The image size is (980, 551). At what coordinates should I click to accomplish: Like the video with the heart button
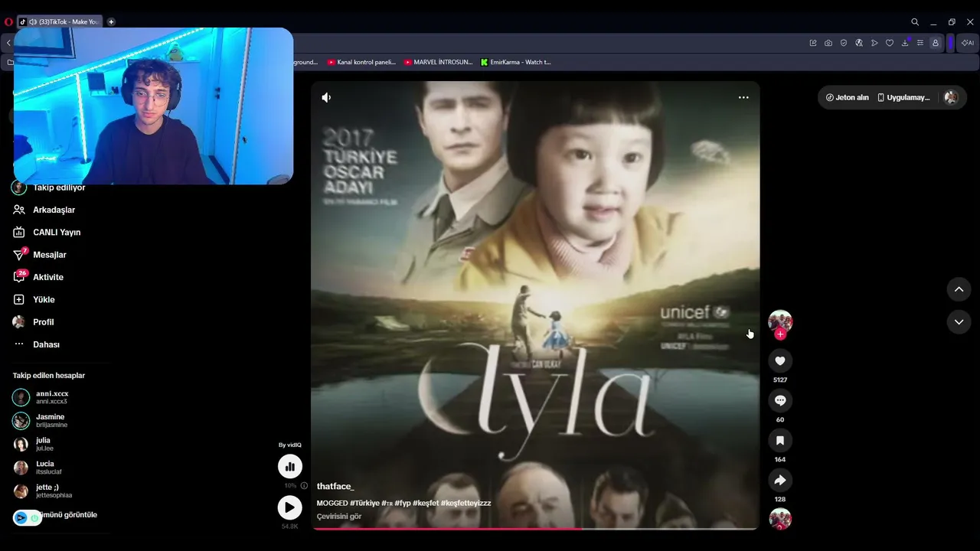click(x=780, y=361)
